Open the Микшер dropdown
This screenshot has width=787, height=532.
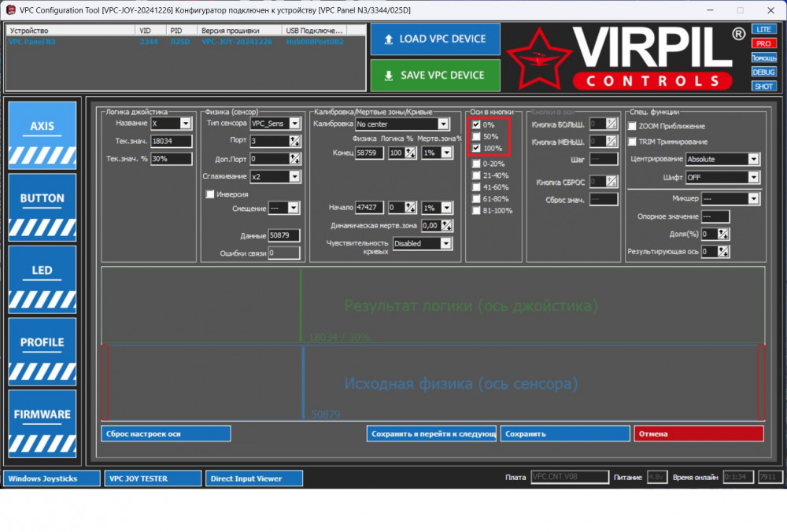click(x=753, y=199)
